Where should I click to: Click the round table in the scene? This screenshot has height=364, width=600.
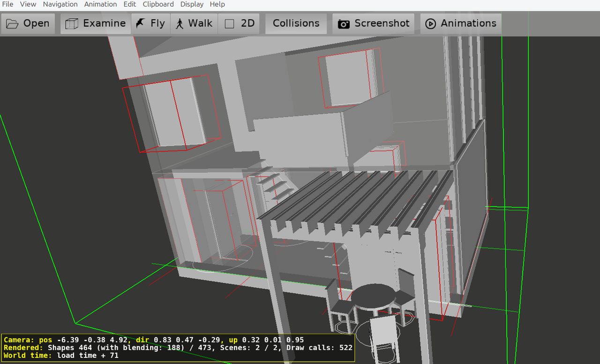coord(373,295)
